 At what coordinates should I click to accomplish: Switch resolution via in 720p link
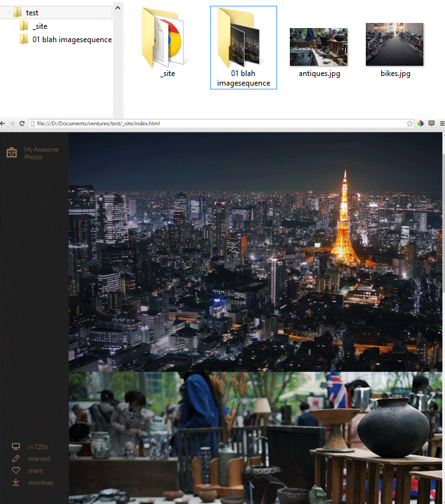38,447
